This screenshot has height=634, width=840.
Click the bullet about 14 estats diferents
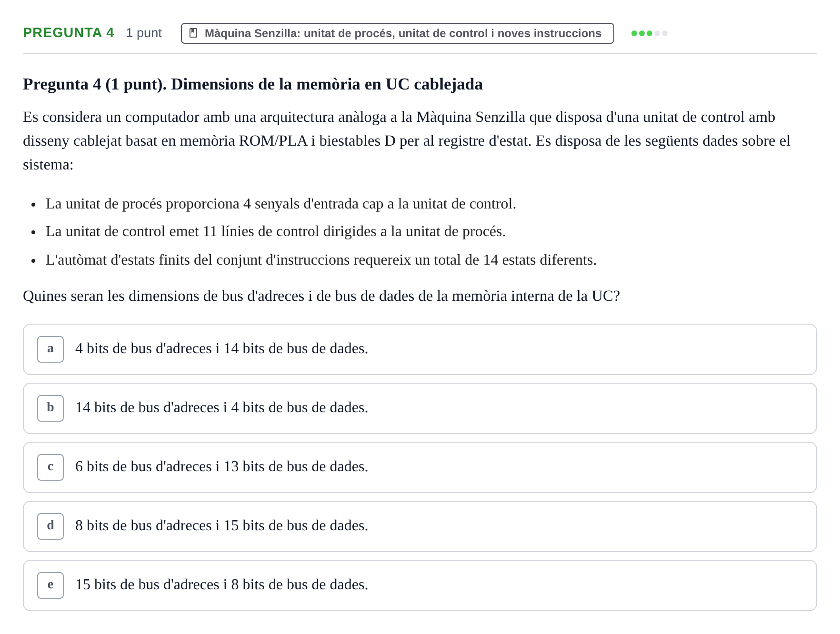coord(321,260)
